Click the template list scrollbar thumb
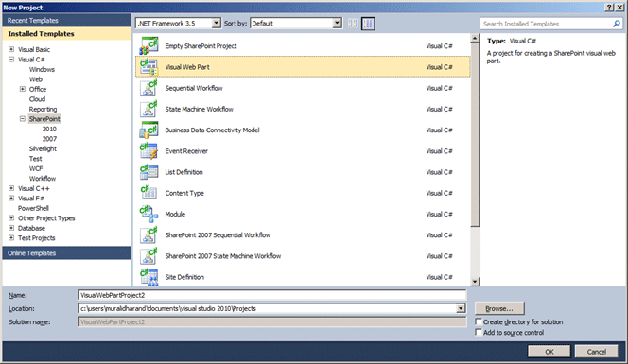 tap(475, 135)
